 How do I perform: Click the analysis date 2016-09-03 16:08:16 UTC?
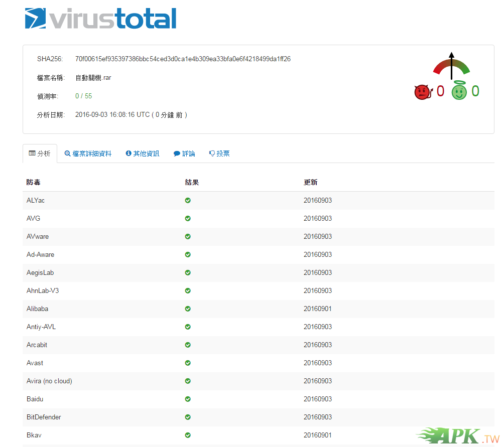(112, 115)
